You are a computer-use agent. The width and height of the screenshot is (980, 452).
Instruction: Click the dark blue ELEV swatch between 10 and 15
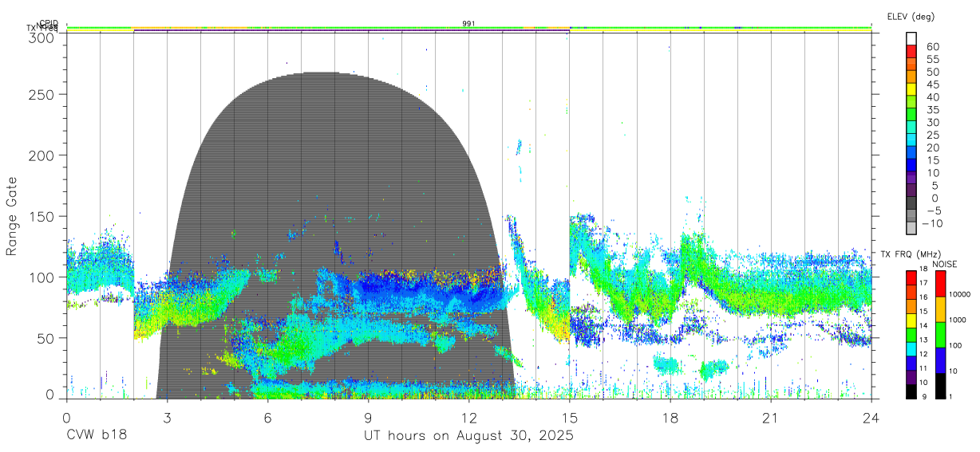coord(912,165)
